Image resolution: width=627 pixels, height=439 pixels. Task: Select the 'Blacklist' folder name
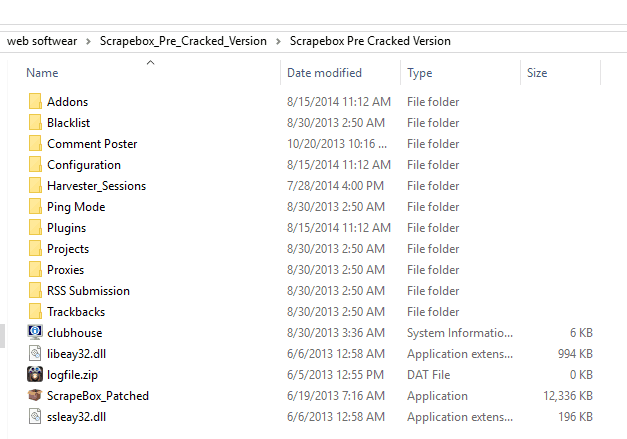click(68, 122)
